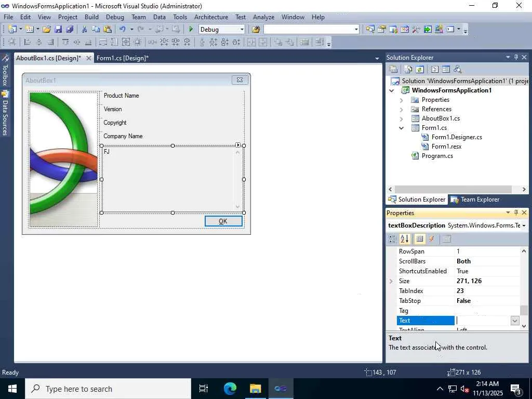Select the logo picture box on the form
The width and height of the screenshot is (532, 399).
click(64, 159)
